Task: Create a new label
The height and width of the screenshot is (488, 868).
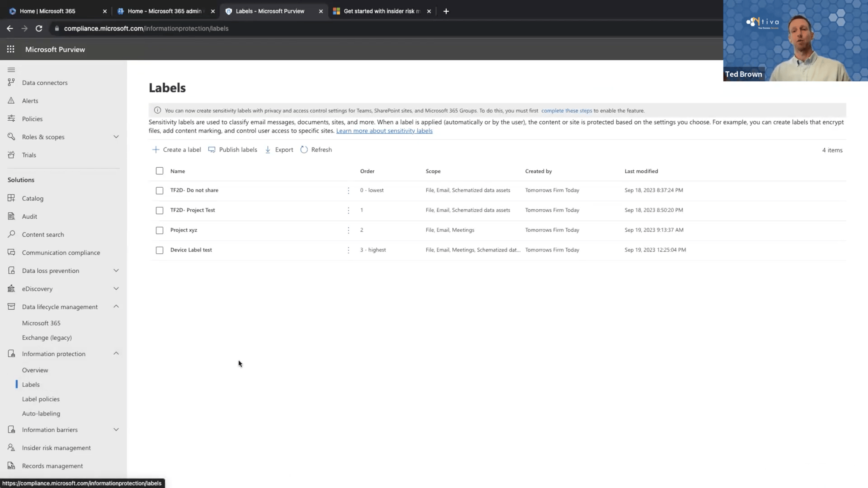Action: 176,150
